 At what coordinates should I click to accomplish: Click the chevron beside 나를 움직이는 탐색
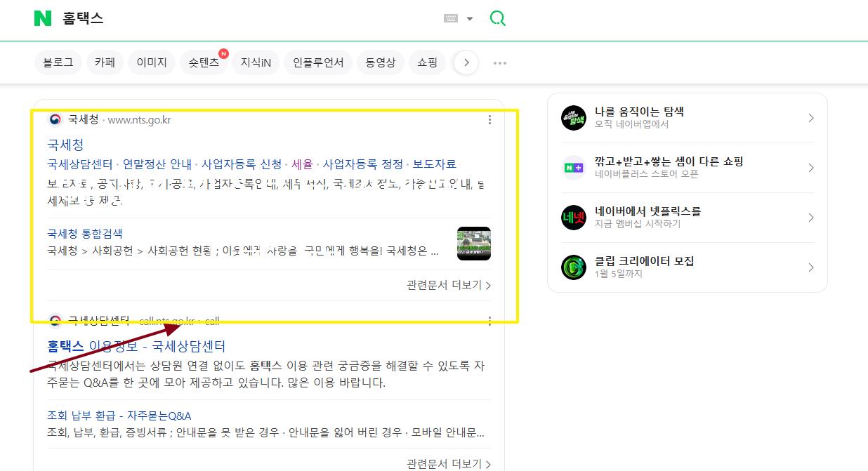coord(811,118)
